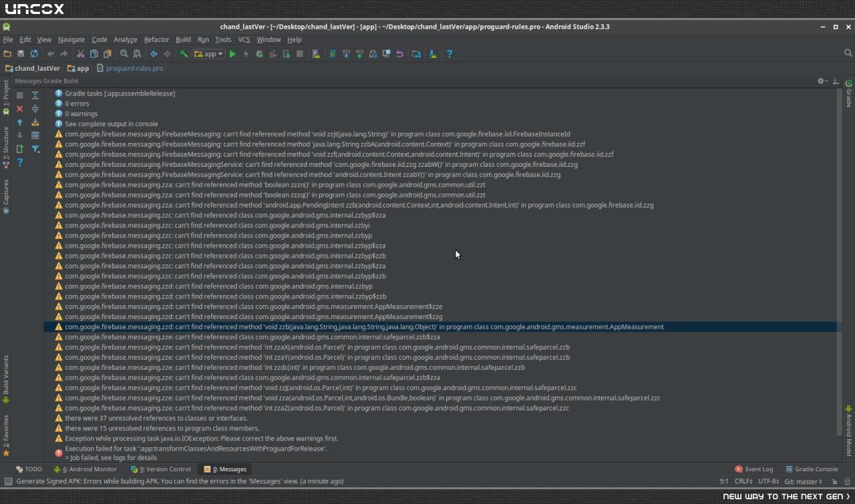Open the Gradle Console
Image resolution: width=855 pixels, height=504 pixels.
click(812, 469)
